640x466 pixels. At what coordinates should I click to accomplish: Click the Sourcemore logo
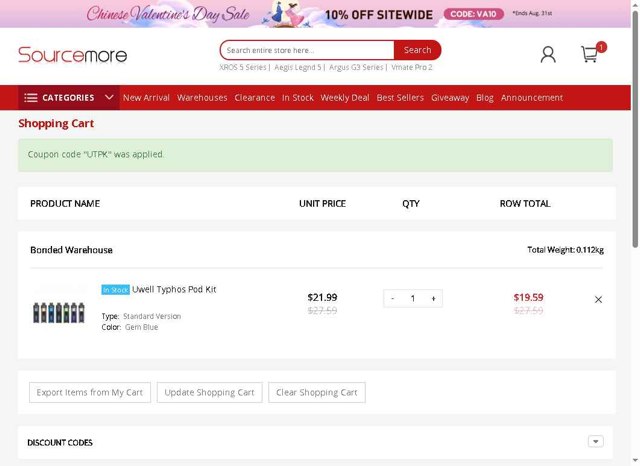(x=73, y=55)
